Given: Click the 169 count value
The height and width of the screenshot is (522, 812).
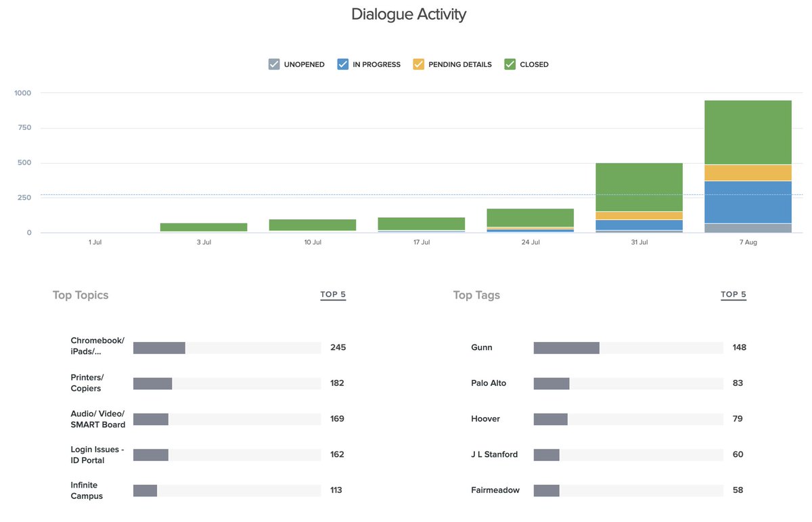Looking at the screenshot, I should 337,418.
